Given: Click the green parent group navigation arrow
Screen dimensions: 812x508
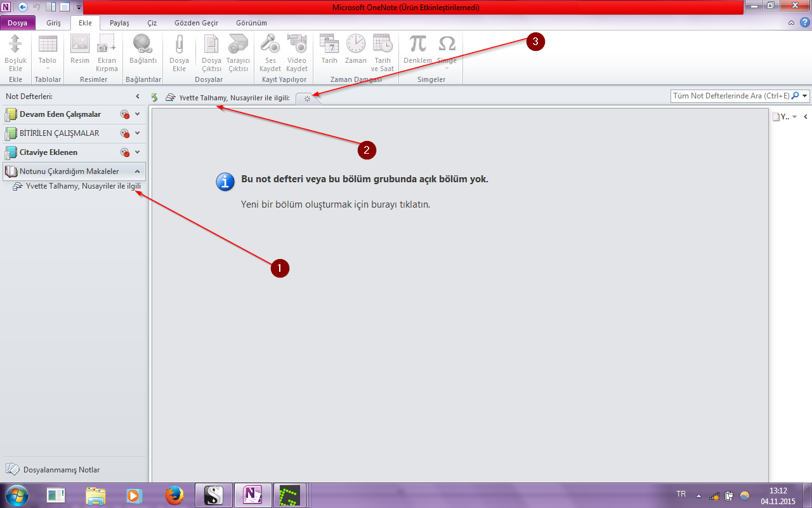Looking at the screenshot, I should pos(154,97).
